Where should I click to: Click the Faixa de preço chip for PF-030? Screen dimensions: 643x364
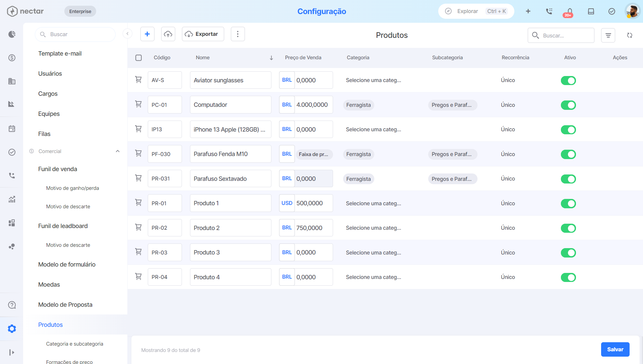314,154
